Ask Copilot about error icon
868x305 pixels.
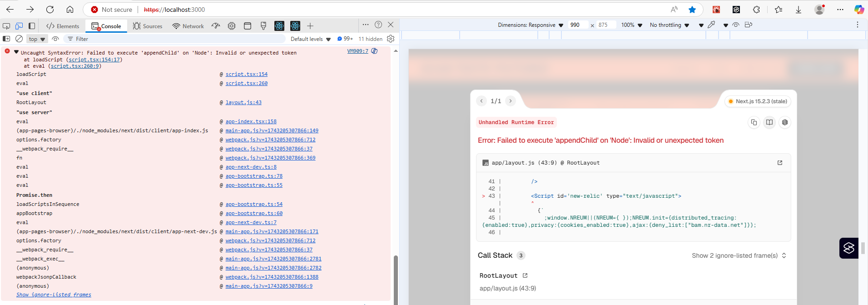pyautogui.click(x=375, y=51)
